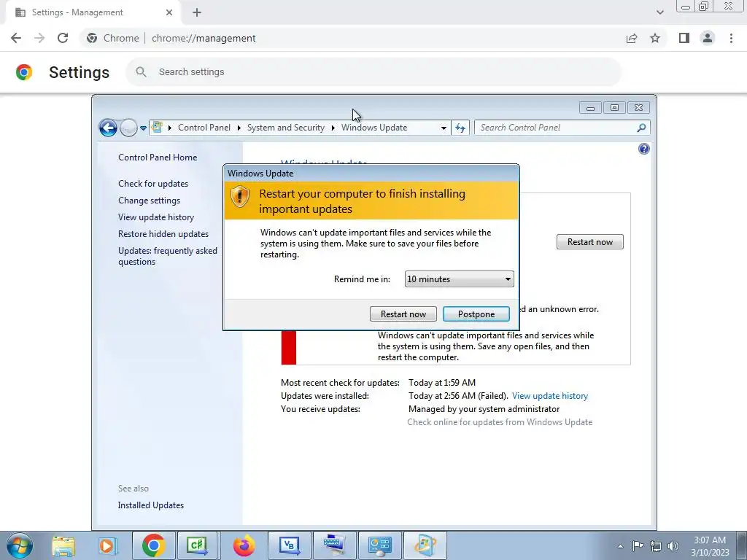
Task: Select System and Security breadcrumb
Action: tap(285, 128)
